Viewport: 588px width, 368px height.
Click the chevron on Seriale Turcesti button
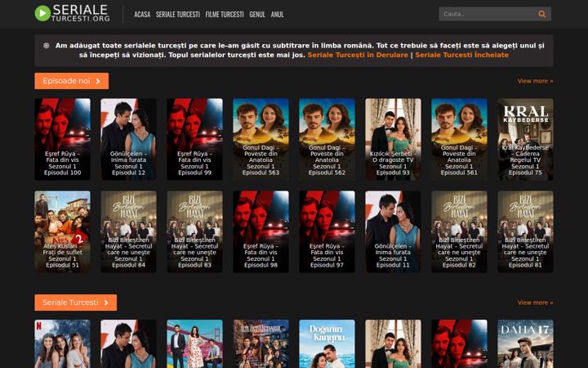(x=106, y=303)
